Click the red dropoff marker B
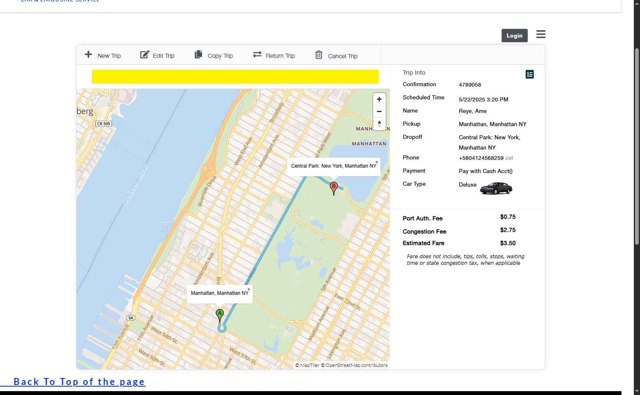 pyautogui.click(x=333, y=188)
